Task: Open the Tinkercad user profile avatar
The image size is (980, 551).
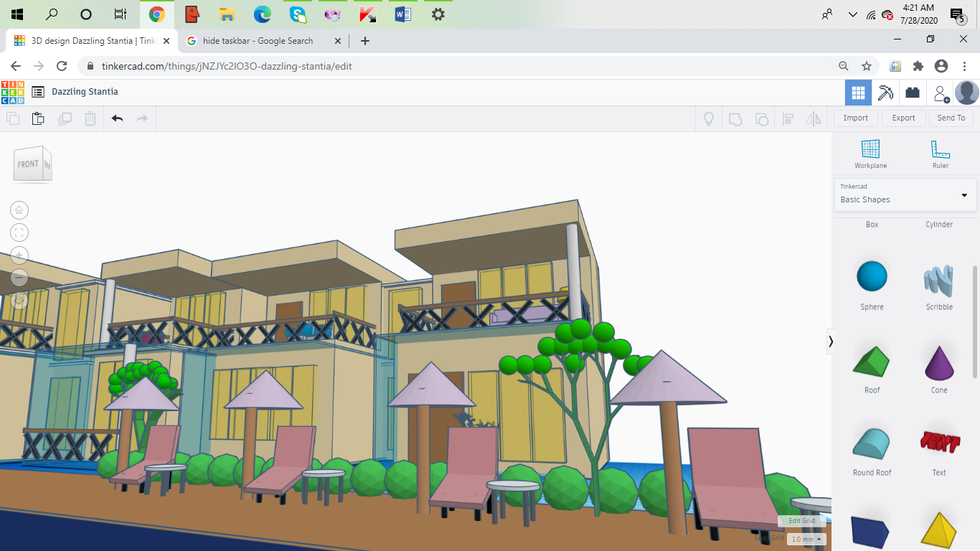Action: pos(967,93)
